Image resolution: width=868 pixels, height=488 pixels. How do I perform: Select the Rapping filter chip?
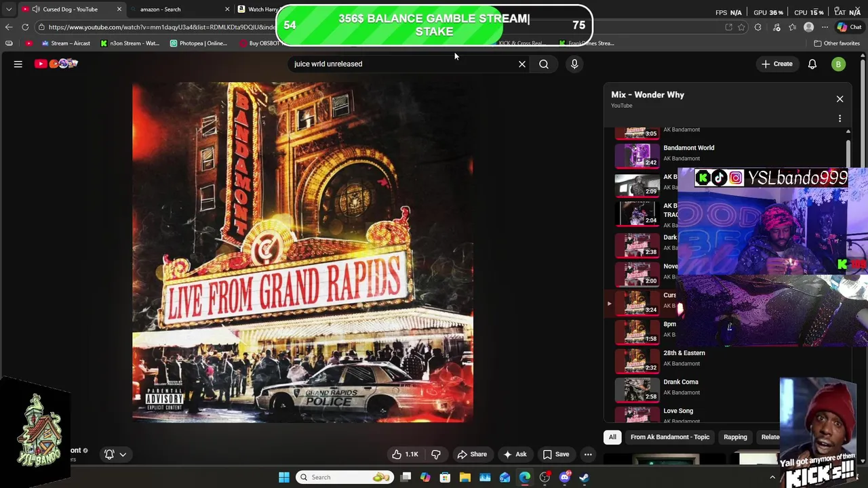[x=735, y=437]
